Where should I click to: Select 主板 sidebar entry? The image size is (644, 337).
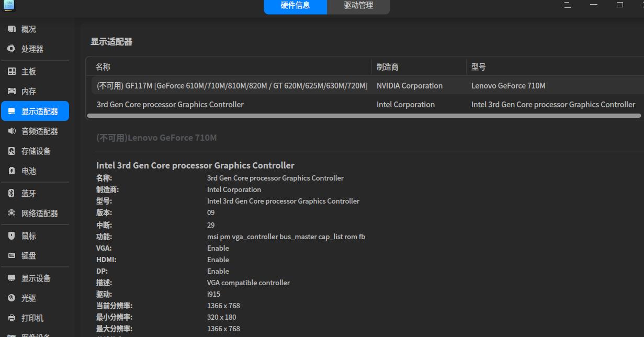(x=35, y=71)
